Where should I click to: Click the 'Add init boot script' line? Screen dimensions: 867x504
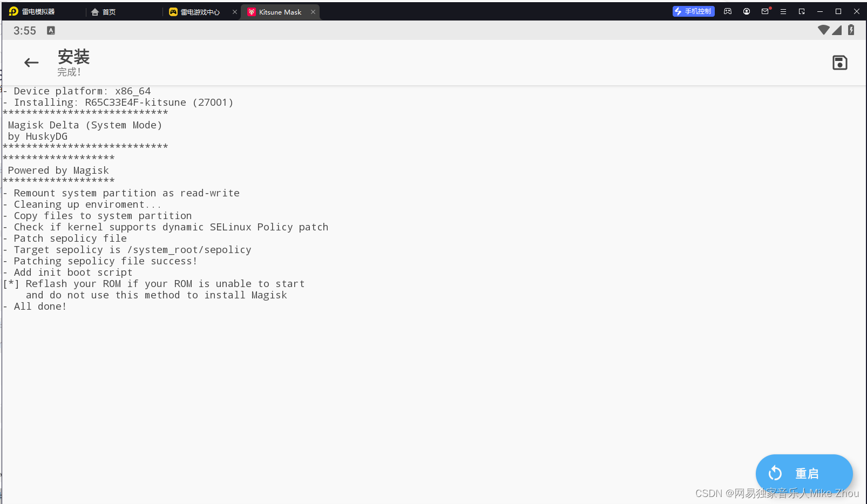pos(67,273)
